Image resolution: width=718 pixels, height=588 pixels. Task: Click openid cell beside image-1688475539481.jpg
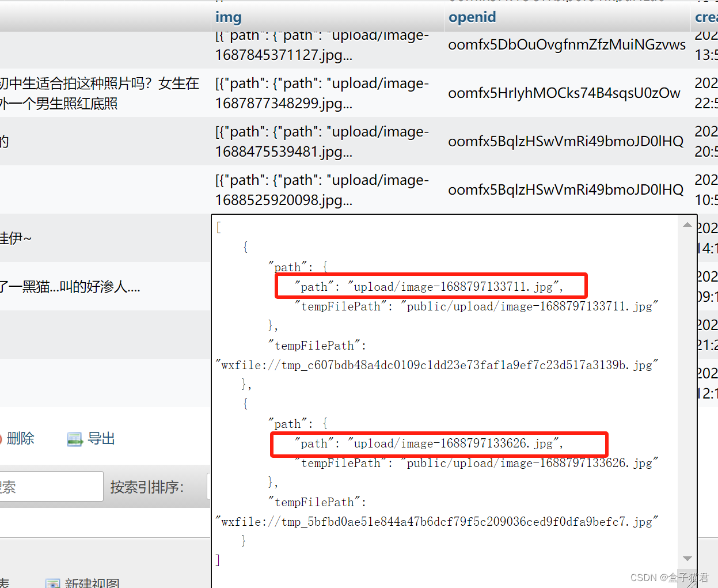pos(567,142)
